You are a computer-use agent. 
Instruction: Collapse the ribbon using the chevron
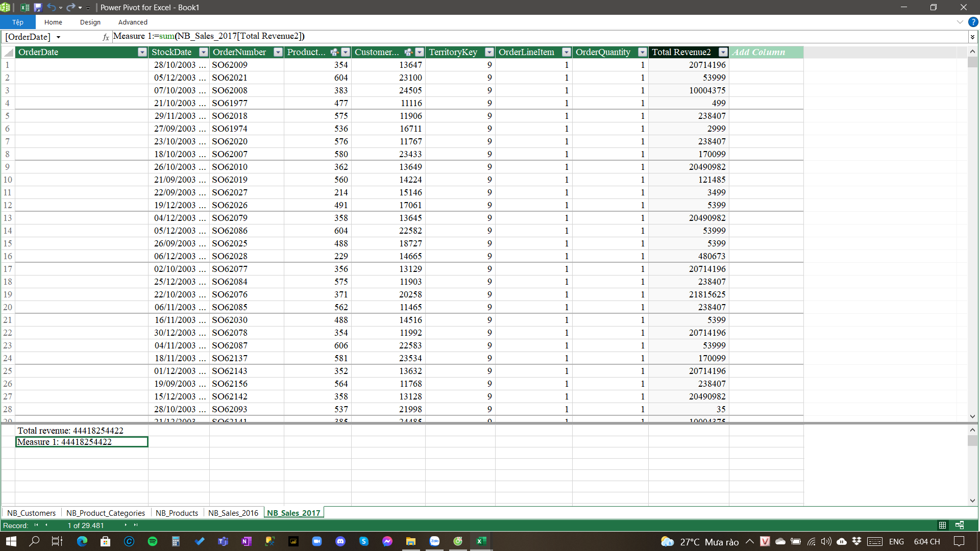point(960,22)
